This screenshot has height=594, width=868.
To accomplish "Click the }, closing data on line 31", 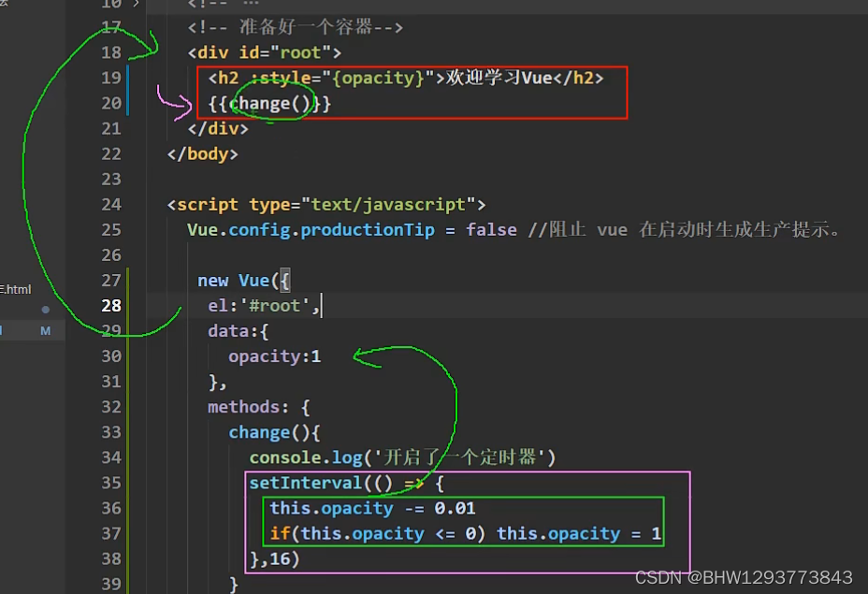I will pyautogui.click(x=217, y=382).
